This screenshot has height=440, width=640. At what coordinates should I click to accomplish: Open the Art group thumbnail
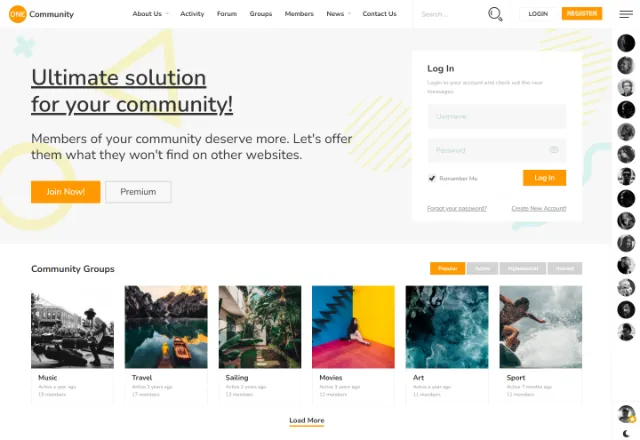(447, 327)
